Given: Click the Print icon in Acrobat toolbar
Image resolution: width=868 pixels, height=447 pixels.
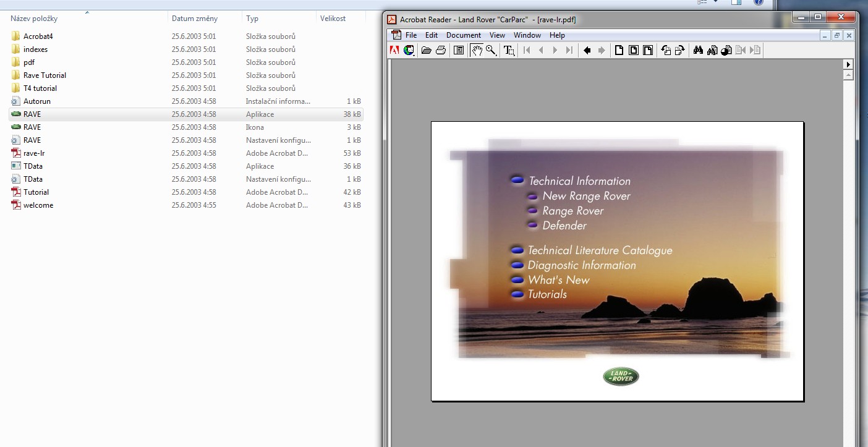Looking at the screenshot, I should (441, 51).
